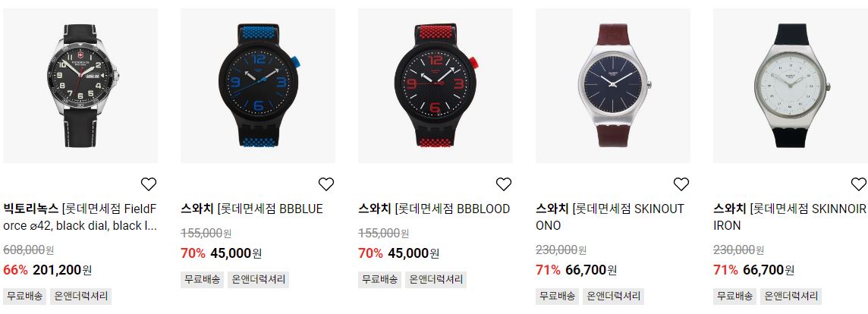Image resolution: width=868 pixels, height=314 pixels.
Task: Open 스와치 SKINOUTONO product title link
Action: (610, 217)
